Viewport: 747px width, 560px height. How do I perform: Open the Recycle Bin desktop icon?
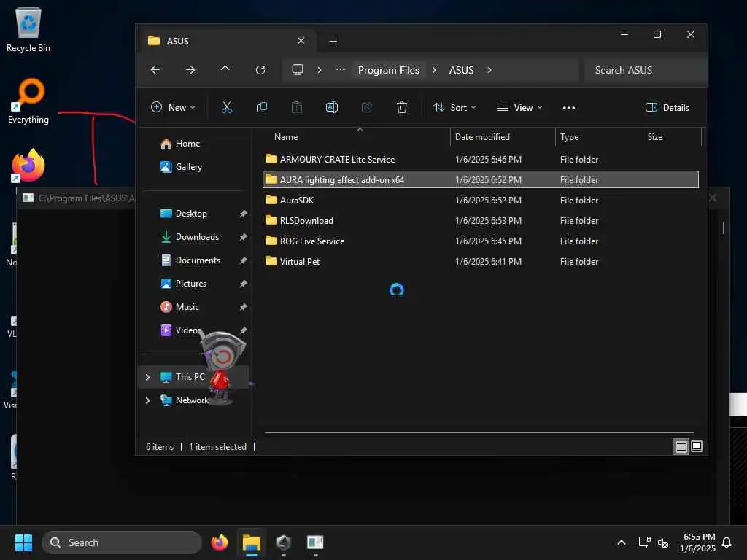click(28, 31)
